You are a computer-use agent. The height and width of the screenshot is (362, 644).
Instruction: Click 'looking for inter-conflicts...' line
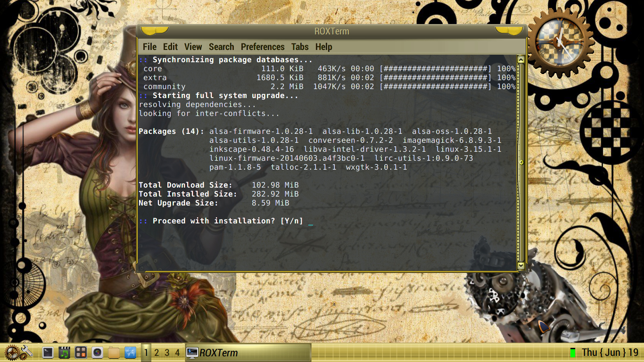click(x=209, y=114)
